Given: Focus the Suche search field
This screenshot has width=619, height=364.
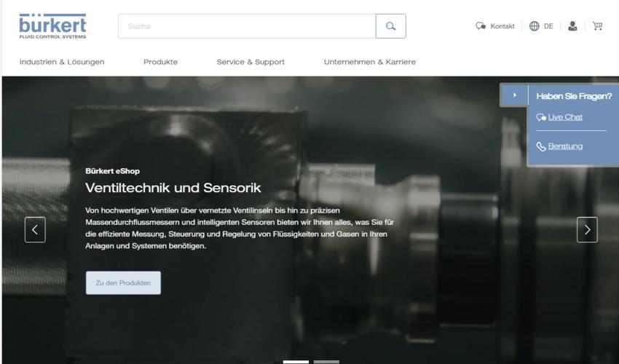Looking at the screenshot, I should pyautogui.click(x=247, y=26).
